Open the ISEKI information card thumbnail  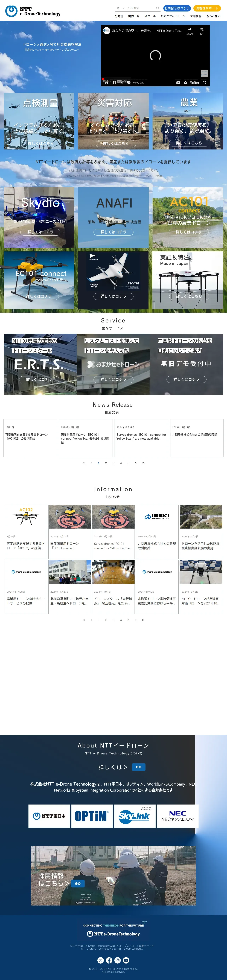pos(157,517)
